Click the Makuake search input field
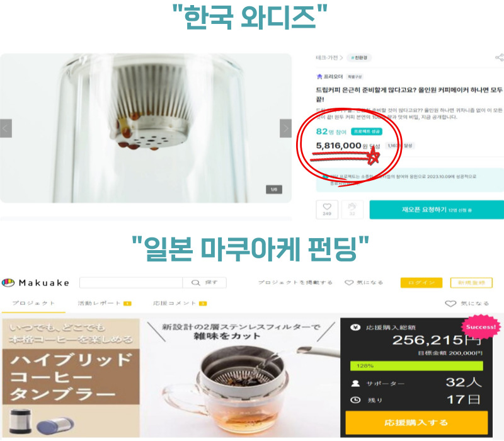The image size is (504, 441). 131,282
